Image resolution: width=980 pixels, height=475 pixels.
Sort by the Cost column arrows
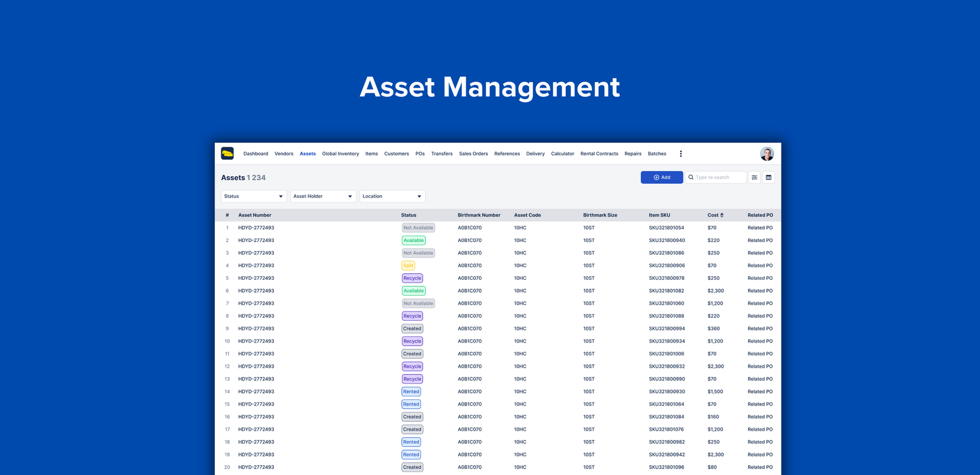[722, 215]
